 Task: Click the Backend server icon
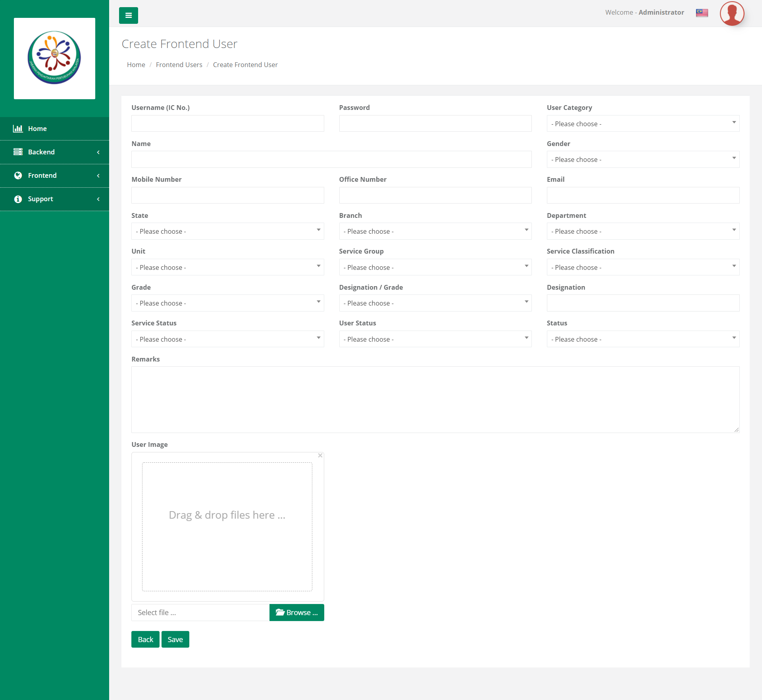[18, 152]
